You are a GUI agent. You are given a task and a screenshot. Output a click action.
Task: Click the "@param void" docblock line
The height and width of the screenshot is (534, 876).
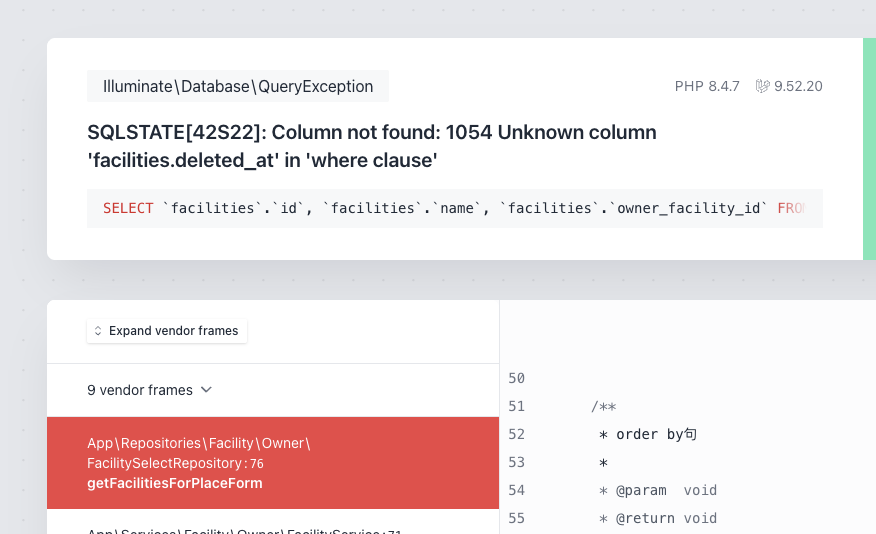(658, 490)
